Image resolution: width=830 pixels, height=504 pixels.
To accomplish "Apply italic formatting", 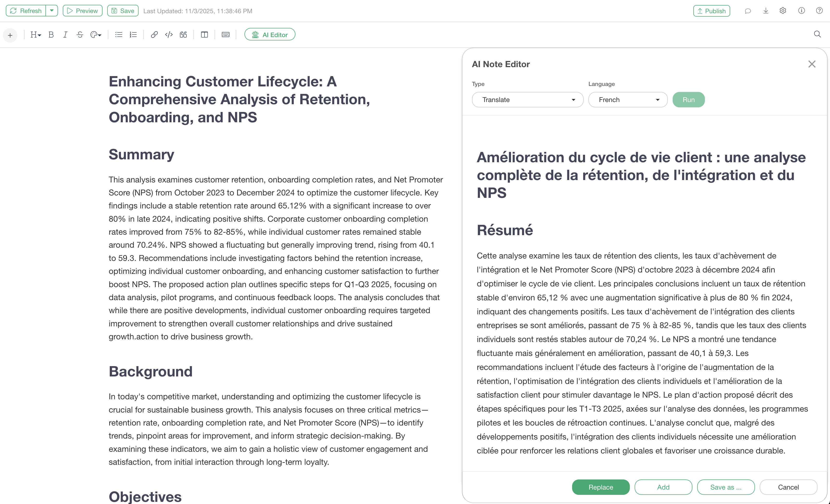I will [65, 35].
